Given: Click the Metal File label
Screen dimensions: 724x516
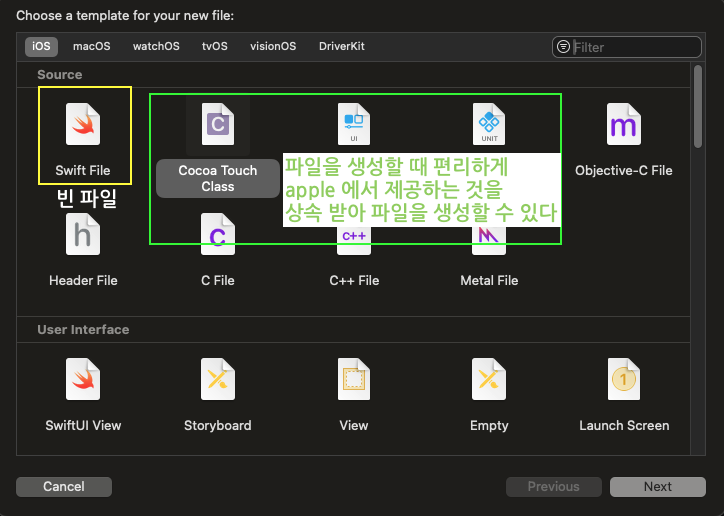Looking at the screenshot, I should coord(489,281).
